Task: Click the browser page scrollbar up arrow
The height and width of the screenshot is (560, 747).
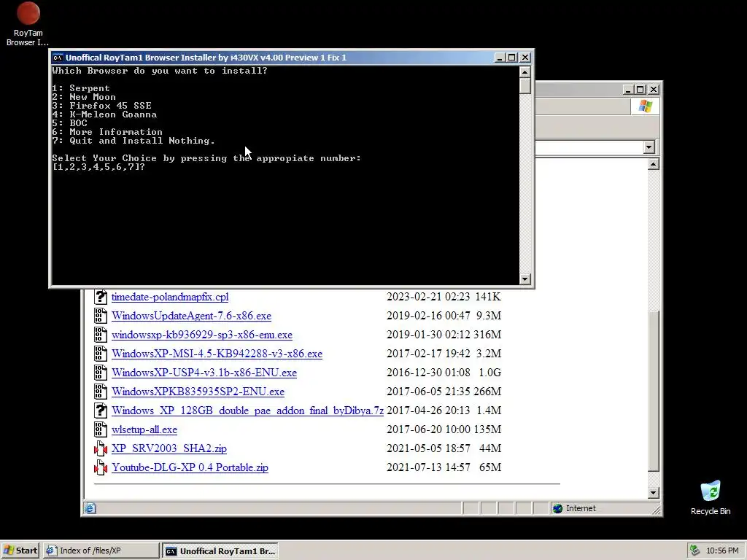Action: pos(654,164)
